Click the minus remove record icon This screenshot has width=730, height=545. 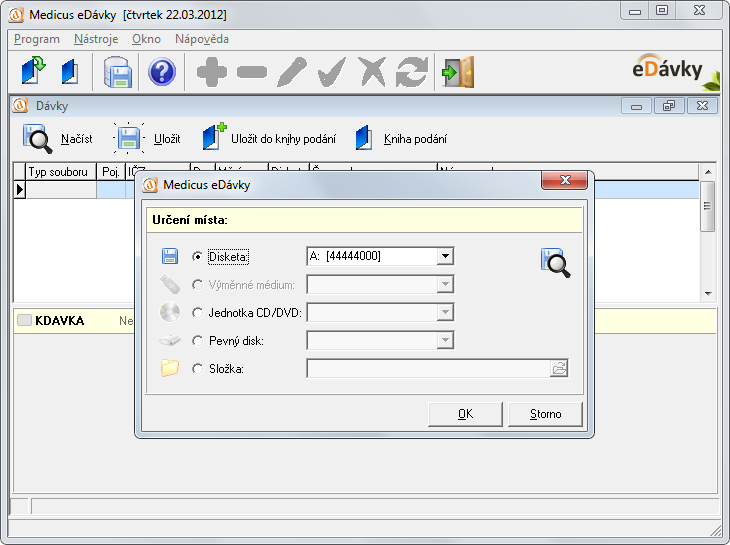(252, 72)
